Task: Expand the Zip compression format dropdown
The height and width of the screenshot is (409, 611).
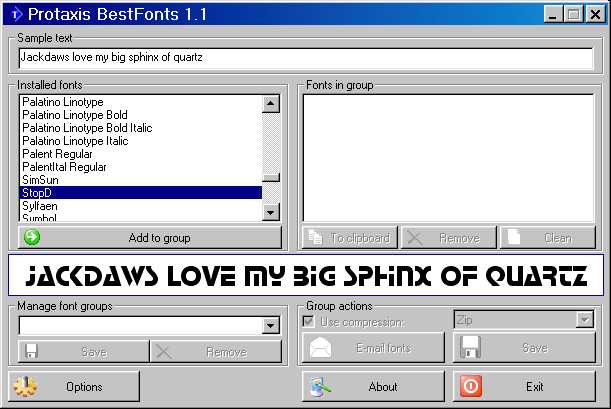Action: tap(585, 320)
